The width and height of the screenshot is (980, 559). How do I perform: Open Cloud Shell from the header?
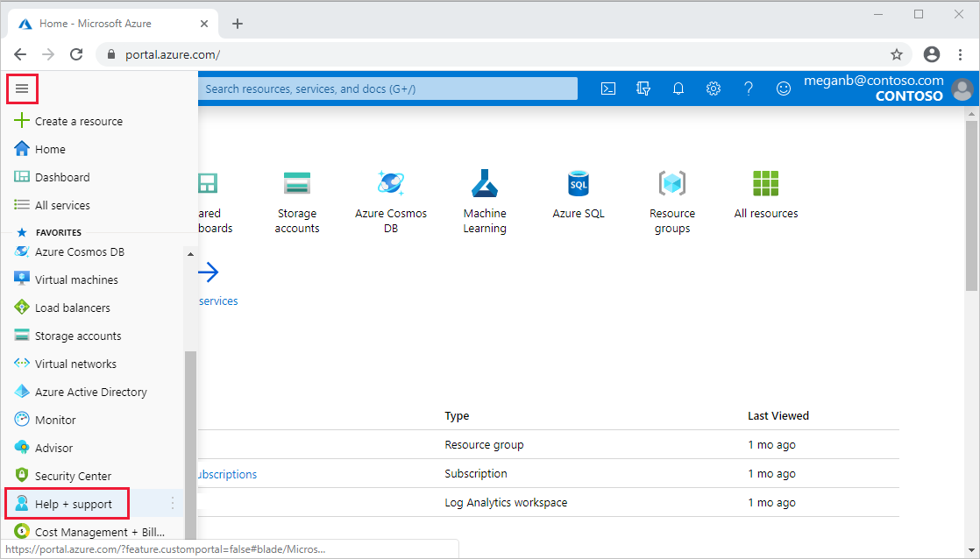608,88
